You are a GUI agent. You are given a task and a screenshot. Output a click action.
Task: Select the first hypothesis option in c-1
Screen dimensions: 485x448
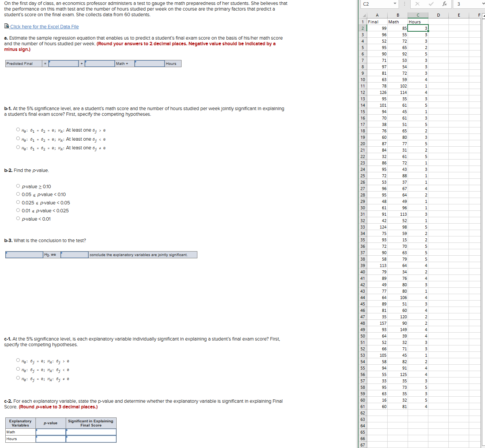18,360
